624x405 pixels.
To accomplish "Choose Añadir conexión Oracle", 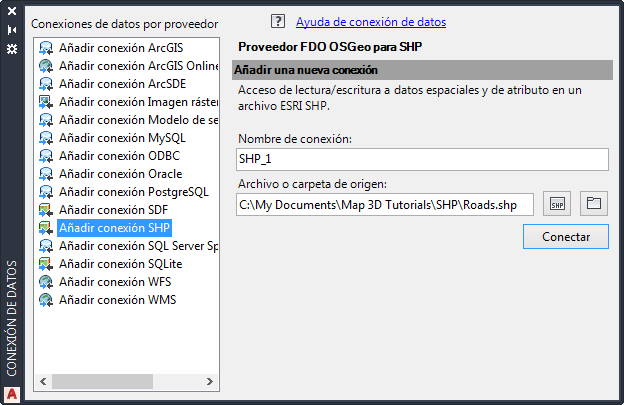I will [120, 174].
